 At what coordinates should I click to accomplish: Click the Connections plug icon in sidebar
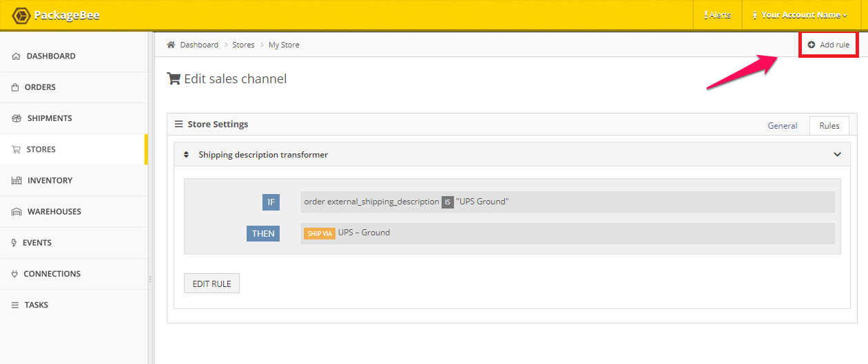pyautogui.click(x=14, y=273)
